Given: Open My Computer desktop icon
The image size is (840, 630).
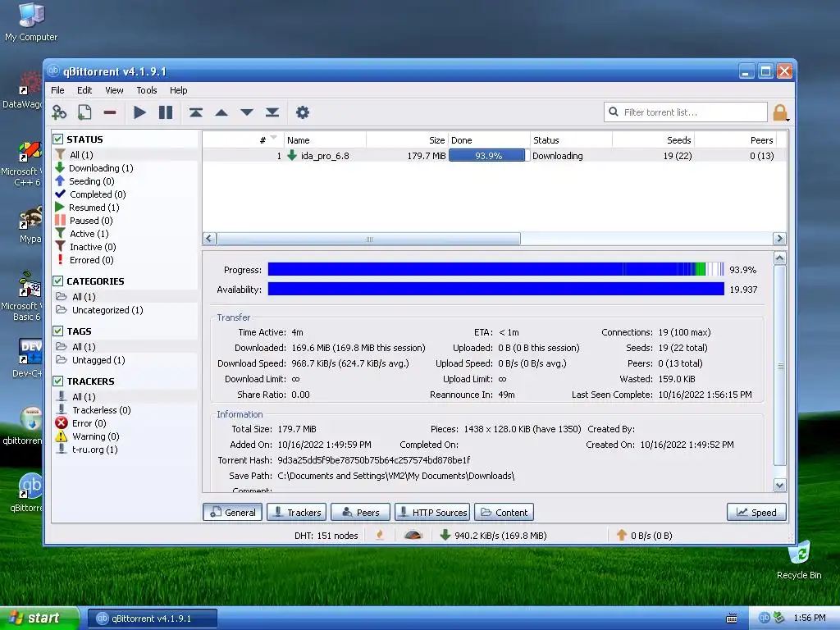Looking at the screenshot, I should 30,22.
